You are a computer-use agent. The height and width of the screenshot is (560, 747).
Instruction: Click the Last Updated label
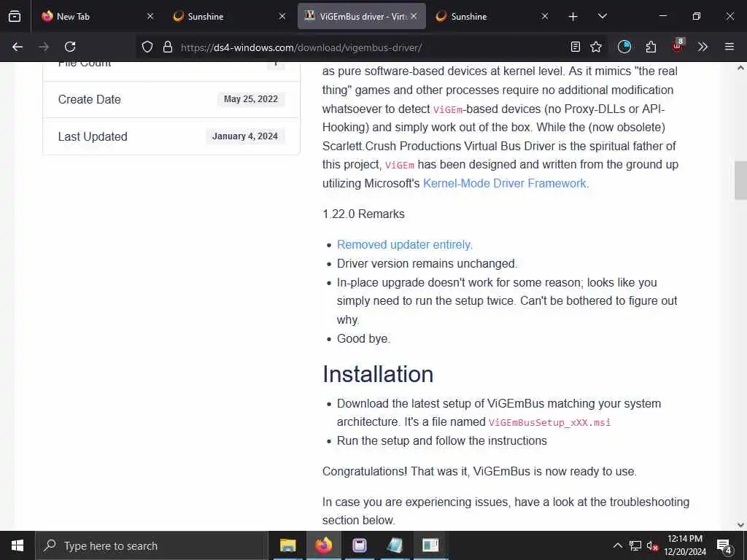coord(93,136)
